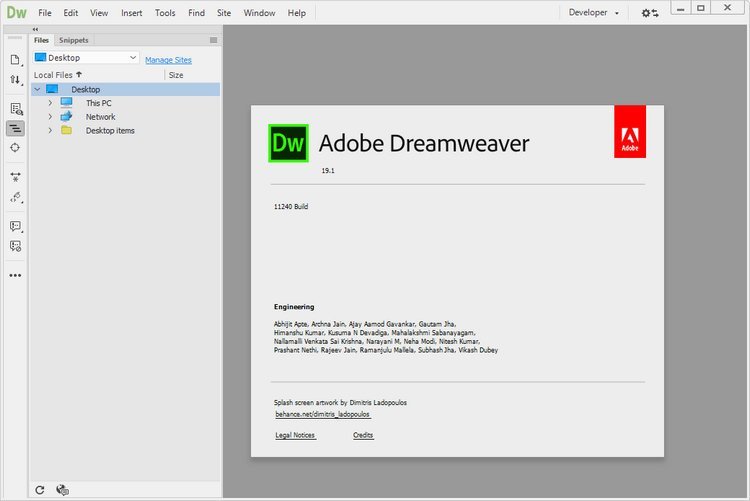Open the Find menu

coord(196,13)
